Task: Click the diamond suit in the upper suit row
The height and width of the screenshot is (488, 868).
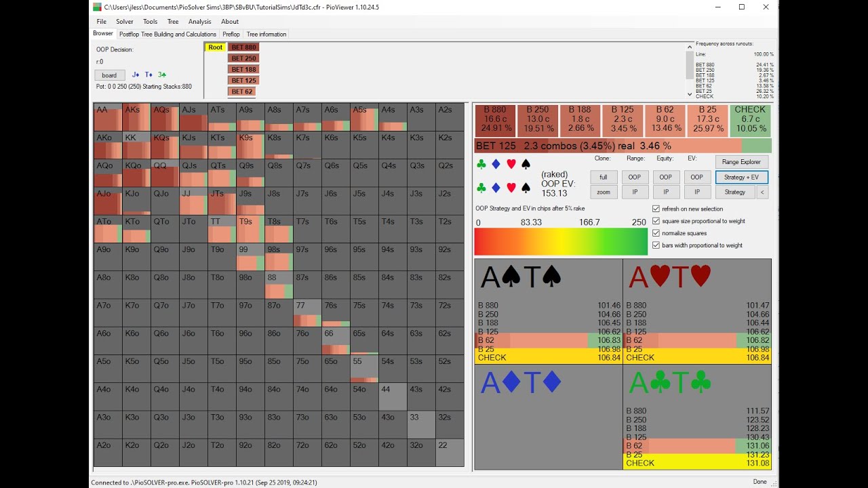Action: [x=496, y=164]
